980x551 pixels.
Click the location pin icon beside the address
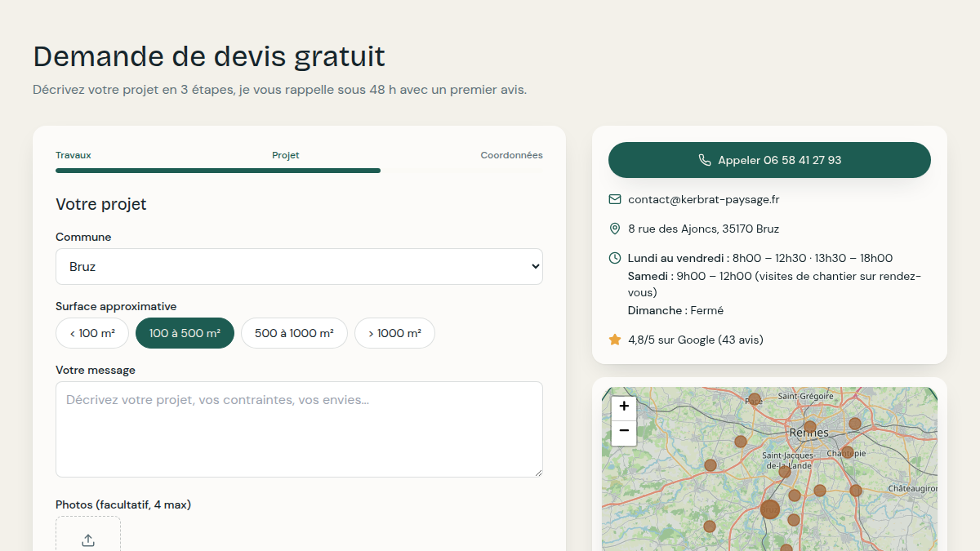(x=615, y=229)
